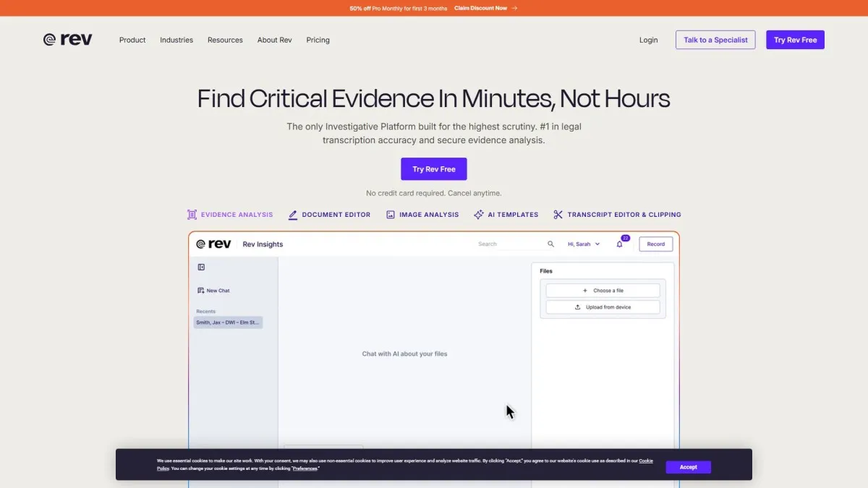Viewport: 868px width, 488px height.
Task: Select the AI Templates tab
Action: (506, 215)
